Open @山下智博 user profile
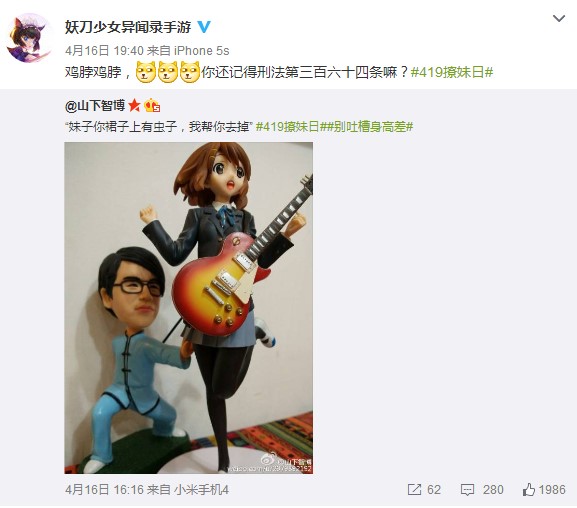 [95, 106]
